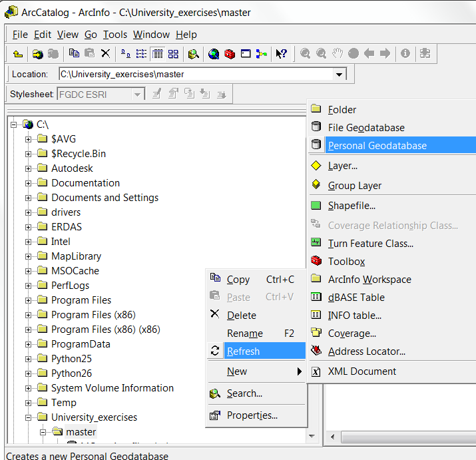This screenshot has height=460, width=476.
Task: Expand the Python26 folder
Action: pos(28,373)
